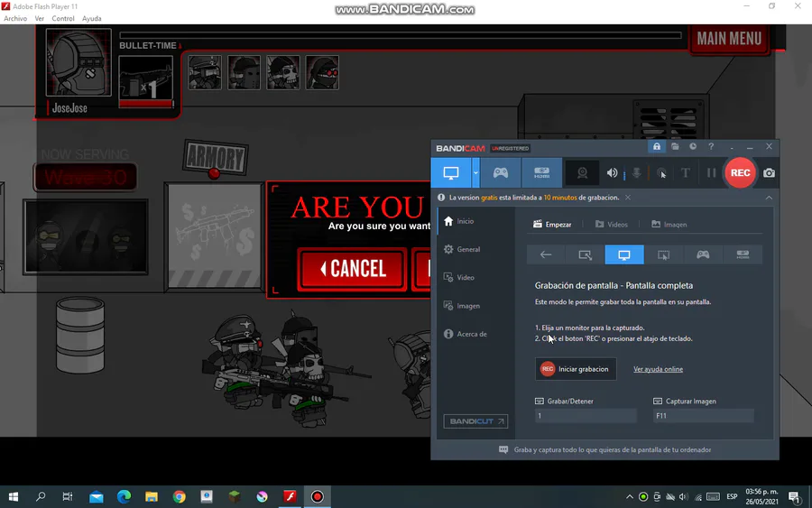Screen dimensions: 812x508
Task: Click the back arrow mode button
Action: coord(546,254)
